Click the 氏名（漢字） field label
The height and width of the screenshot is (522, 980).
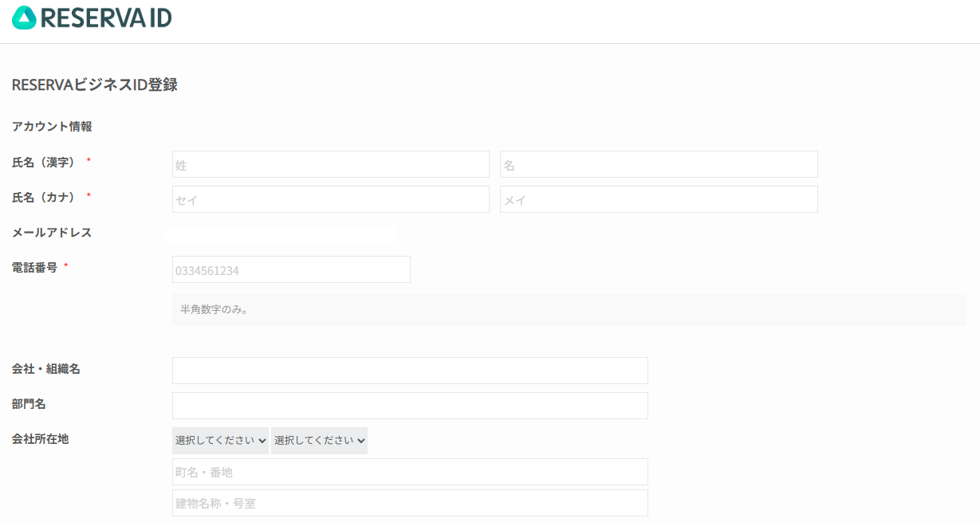point(45,163)
